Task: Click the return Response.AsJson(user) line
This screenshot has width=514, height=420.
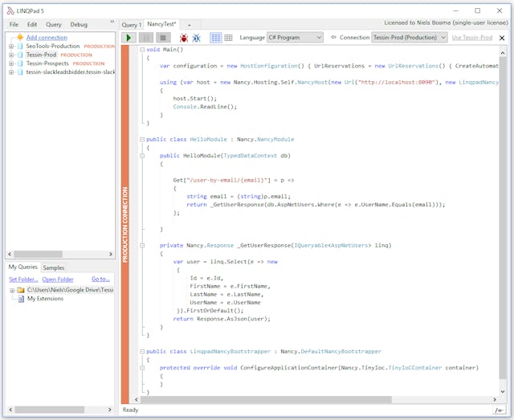Action: pos(222,319)
